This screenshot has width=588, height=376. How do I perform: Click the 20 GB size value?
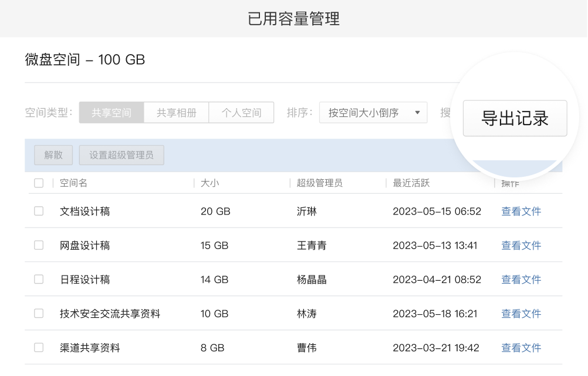215,211
